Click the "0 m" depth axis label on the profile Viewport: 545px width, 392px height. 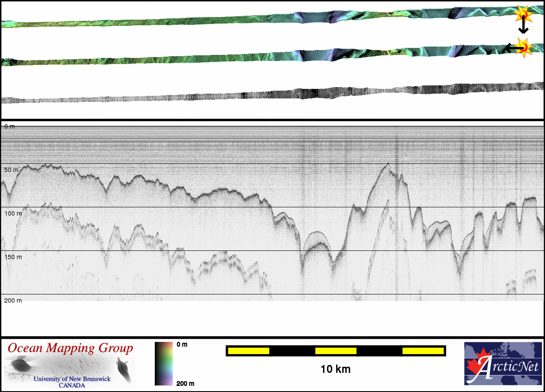point(10,126)
